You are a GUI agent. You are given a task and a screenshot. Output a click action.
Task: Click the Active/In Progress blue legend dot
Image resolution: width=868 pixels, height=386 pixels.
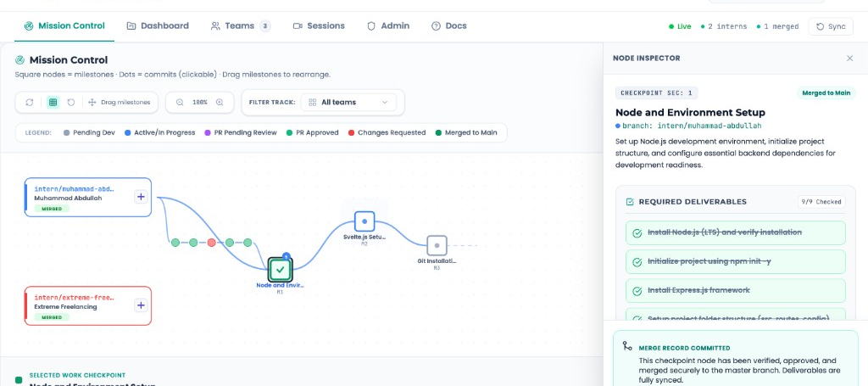[x=128, y=133]
